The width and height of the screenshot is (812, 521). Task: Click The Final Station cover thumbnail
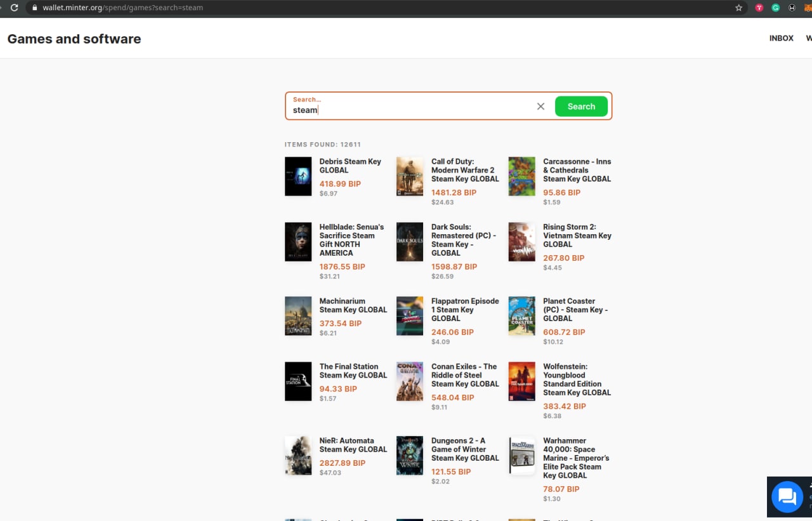tap(298, 381)
